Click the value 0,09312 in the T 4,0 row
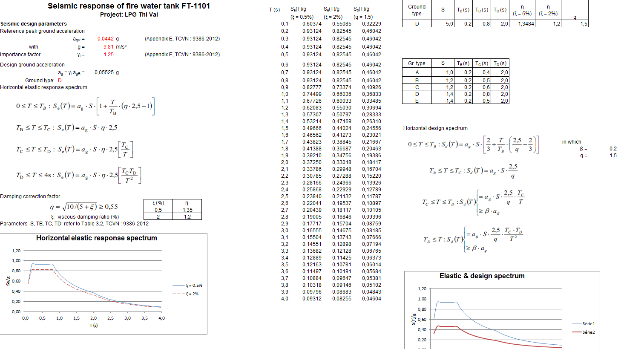 click(x=312, y=299)
